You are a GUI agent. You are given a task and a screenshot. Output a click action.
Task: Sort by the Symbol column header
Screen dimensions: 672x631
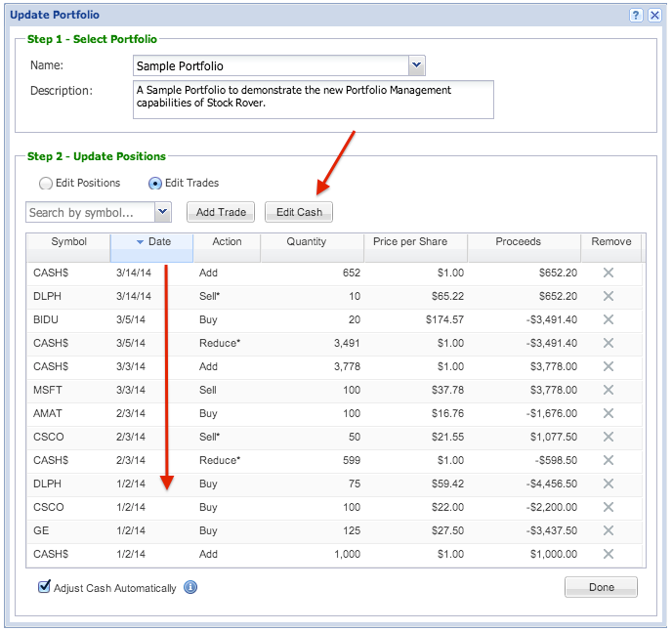[68, 248]
